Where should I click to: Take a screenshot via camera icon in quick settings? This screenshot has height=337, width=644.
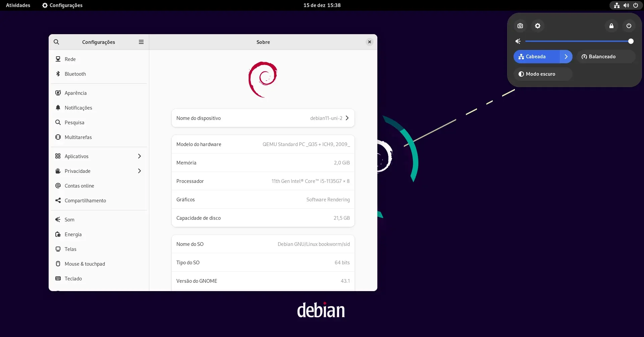pyautogui.click(x=520, y=26)
